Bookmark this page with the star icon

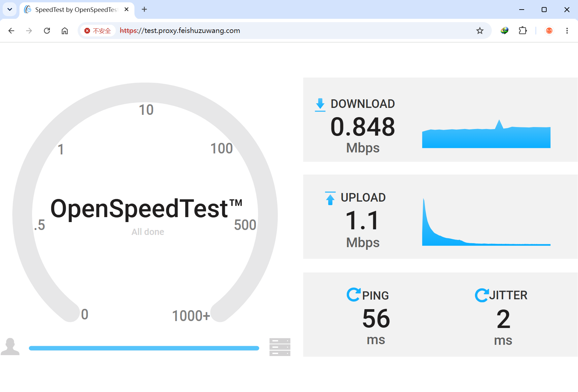480,31
